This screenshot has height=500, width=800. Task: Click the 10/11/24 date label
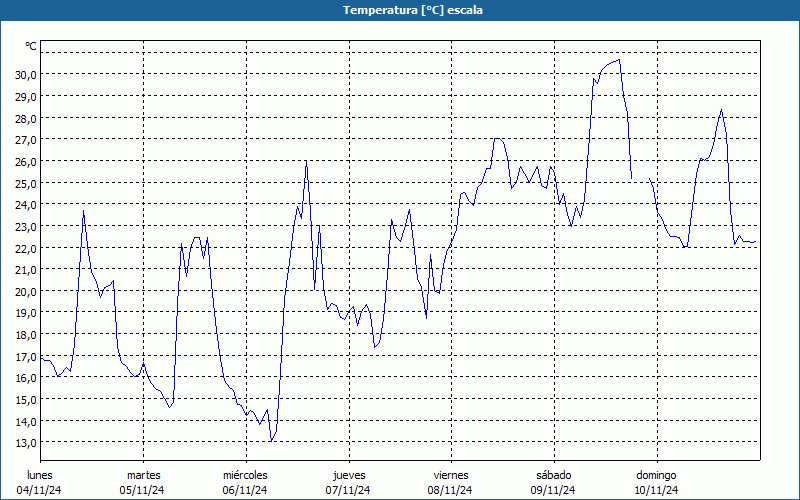click(x=657, y=490)
